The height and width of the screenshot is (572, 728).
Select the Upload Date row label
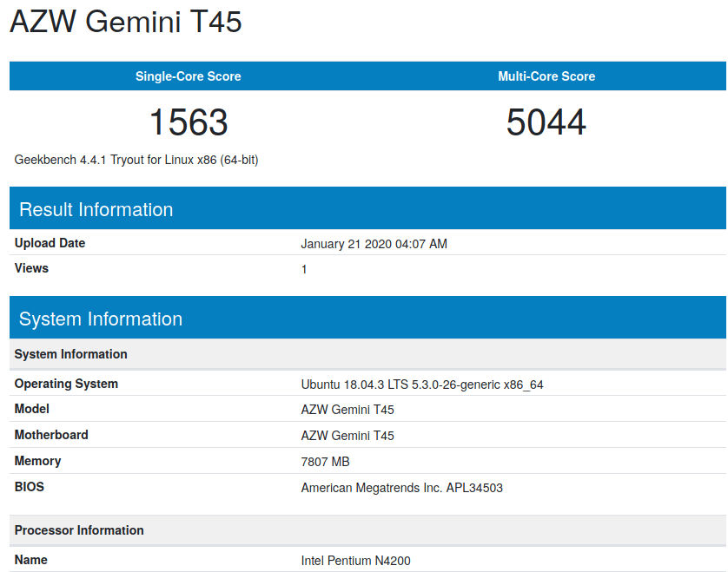[50, 243]
